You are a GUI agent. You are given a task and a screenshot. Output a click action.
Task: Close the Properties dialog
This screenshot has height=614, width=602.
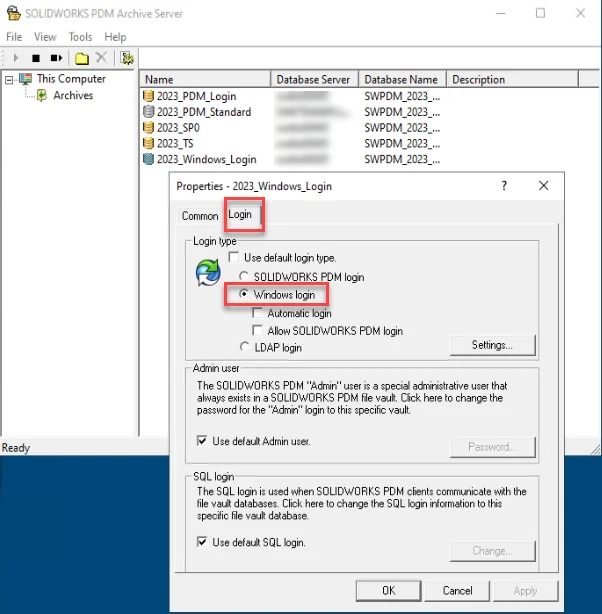coord(543,186)
